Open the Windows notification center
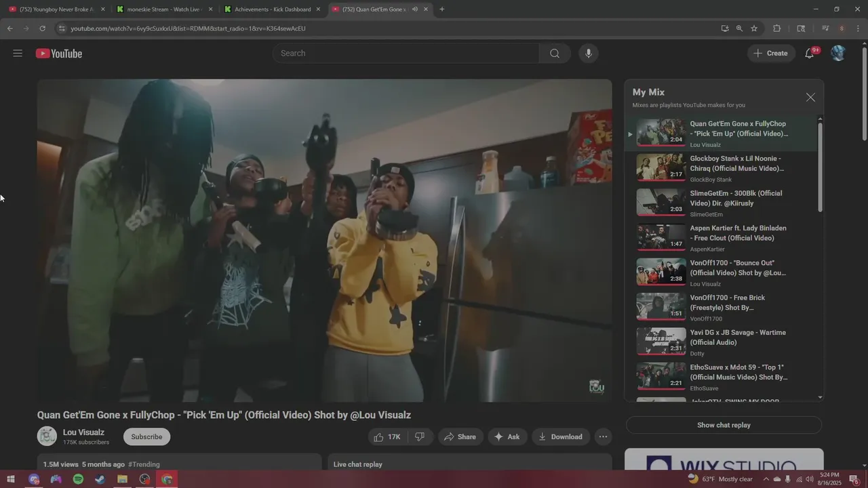Image resolution: width=868 pixels, height=488 pixels. click(854, 479)
